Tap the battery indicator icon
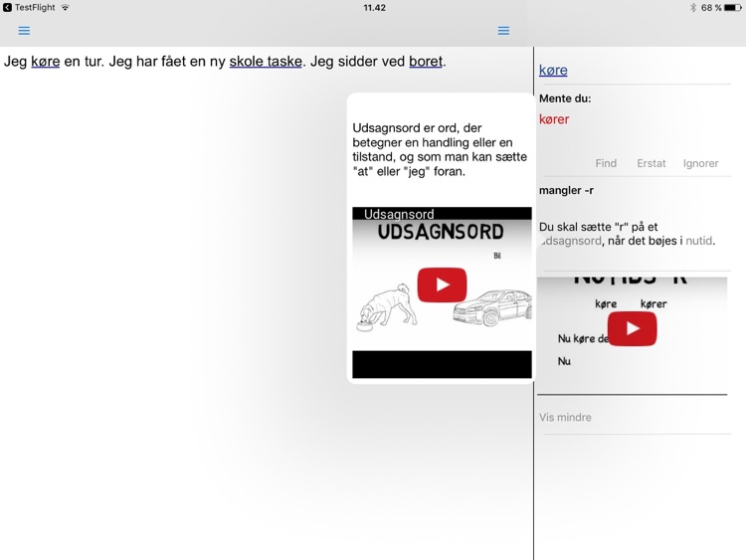The height and width of the screenshot is (560, 746). 733,8
